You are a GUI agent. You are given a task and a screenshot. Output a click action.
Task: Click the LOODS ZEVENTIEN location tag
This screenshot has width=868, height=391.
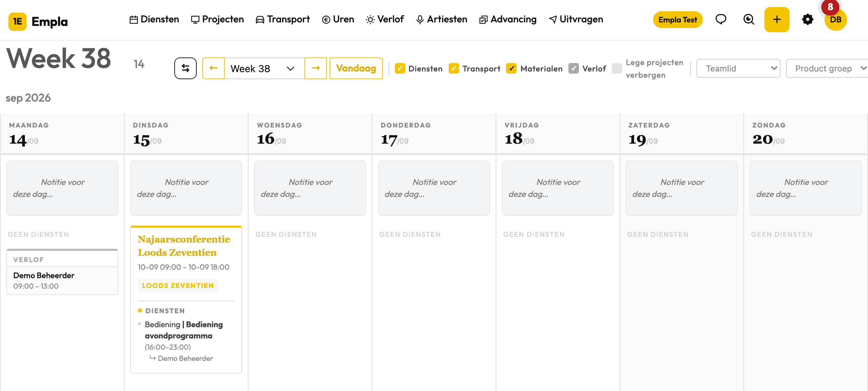(x=178, y=286)
